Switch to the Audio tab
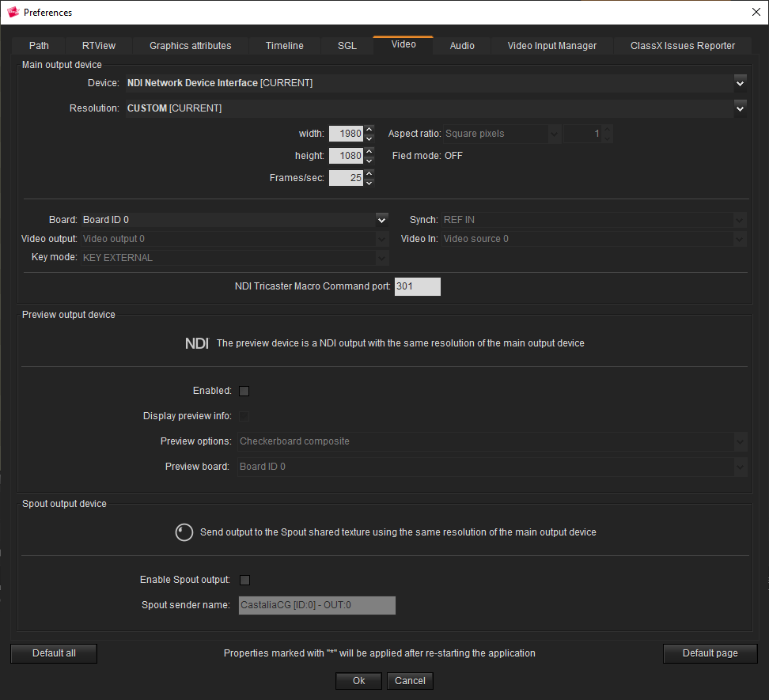The width and height of the screenshot is (769, 700). click(x=462, y=46)
